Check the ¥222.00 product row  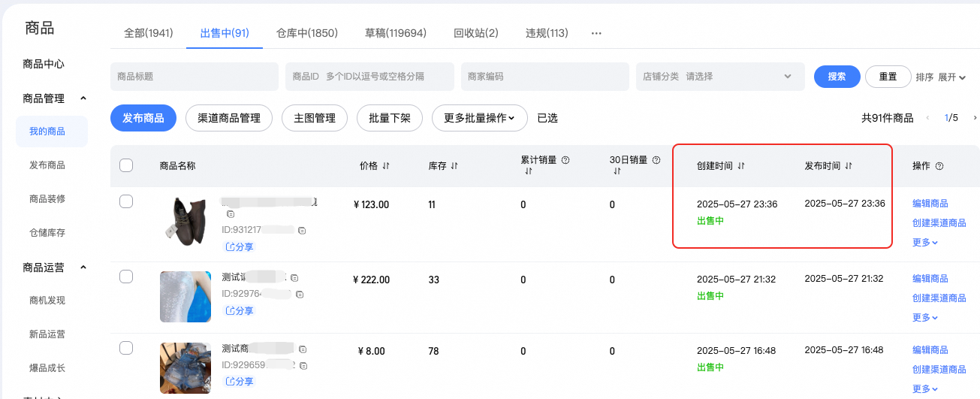(x=126, y=277)
